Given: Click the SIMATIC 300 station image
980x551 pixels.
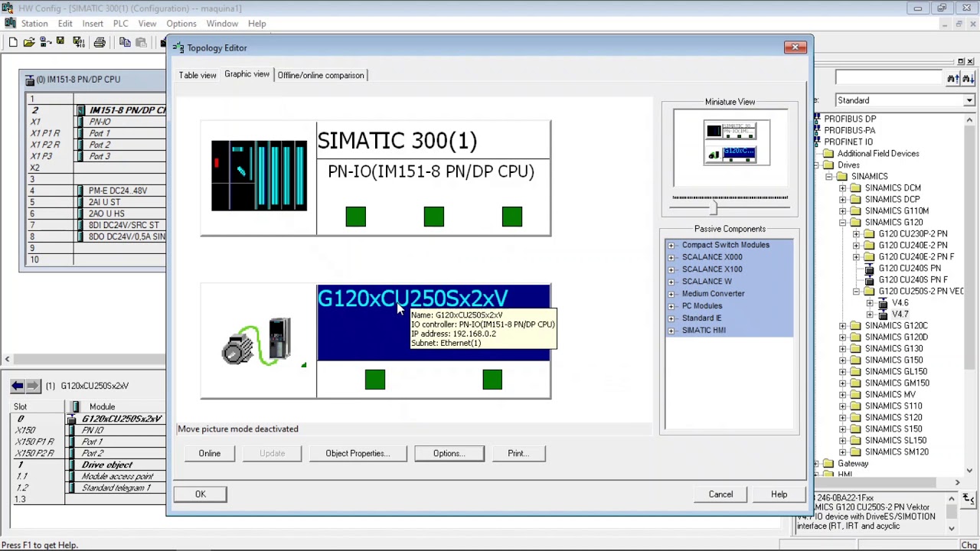Looking at the screenshot, I should coord(259,176).
